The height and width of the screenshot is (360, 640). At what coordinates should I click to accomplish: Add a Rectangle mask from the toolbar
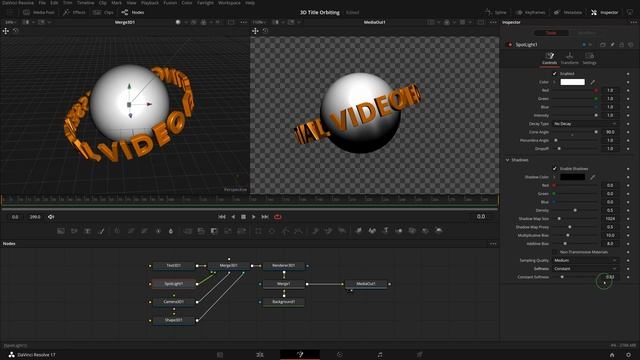tap(258, 231)
